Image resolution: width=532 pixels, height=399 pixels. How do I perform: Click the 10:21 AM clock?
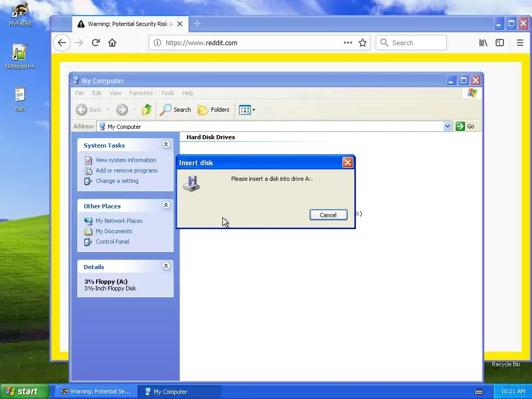click(x=513, y=391)
